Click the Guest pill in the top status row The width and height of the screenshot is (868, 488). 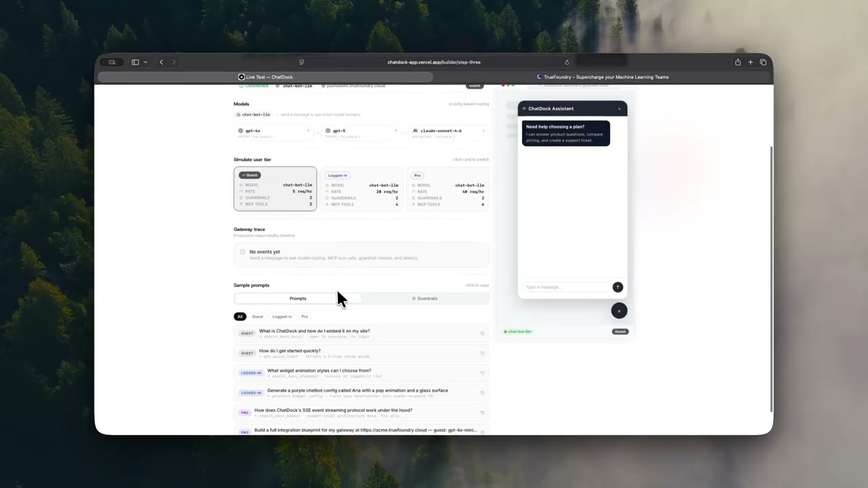click(475, 86)
